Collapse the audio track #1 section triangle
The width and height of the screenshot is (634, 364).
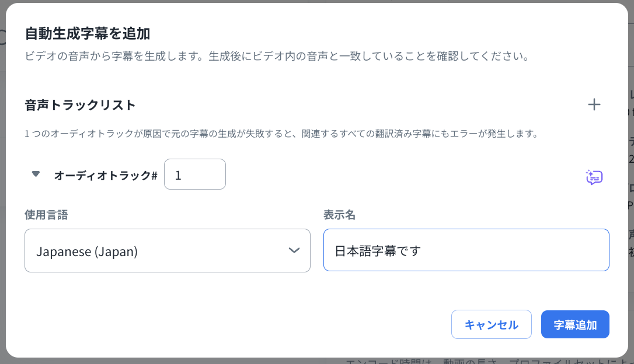(x=36, y=174)
